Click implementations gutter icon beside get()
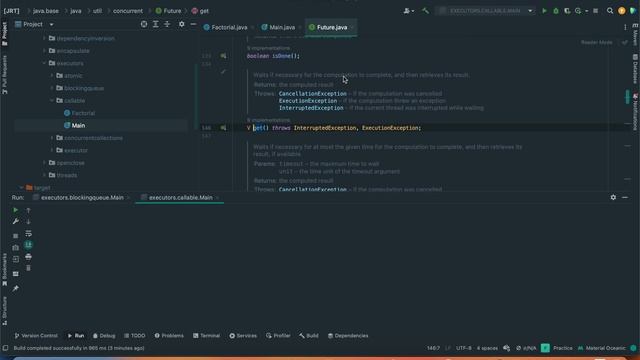640x360 pixels. point(223,128)
